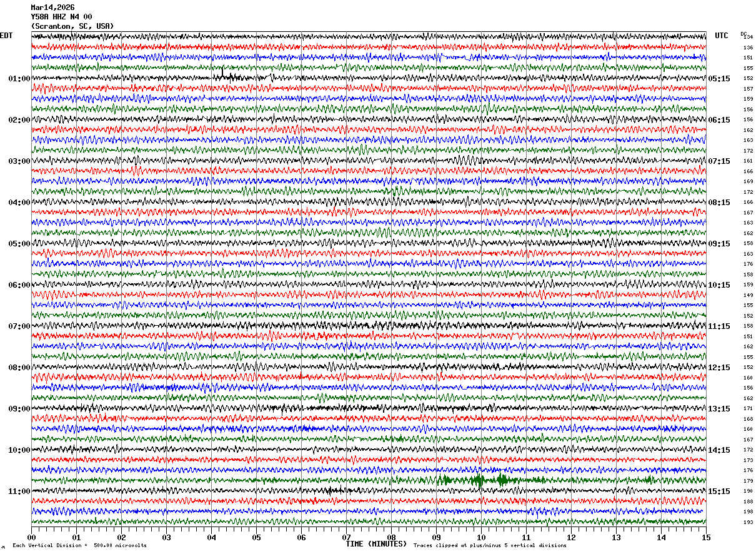Click the UTC time label '12:15'
This screenshot has height=554, width=756.
(719, 368)
